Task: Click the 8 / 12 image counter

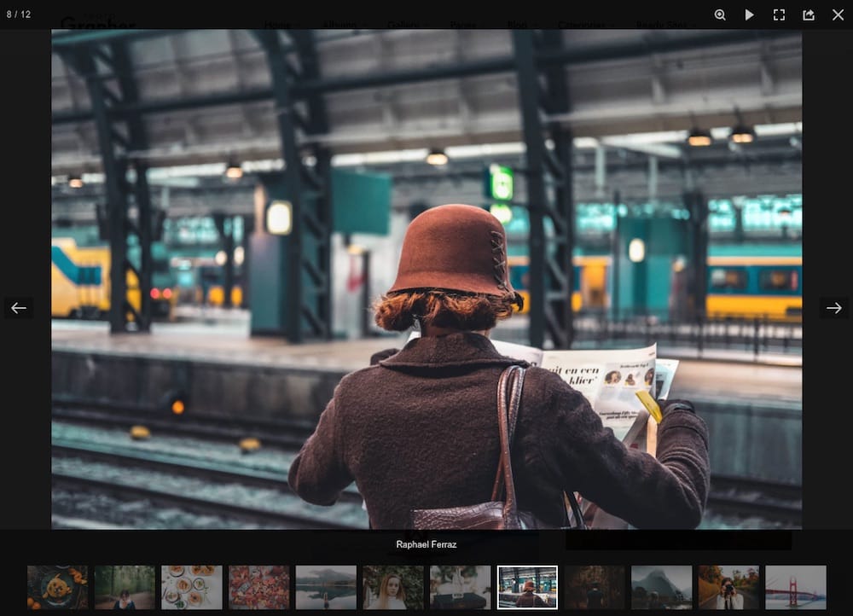Action: [19, 15]
